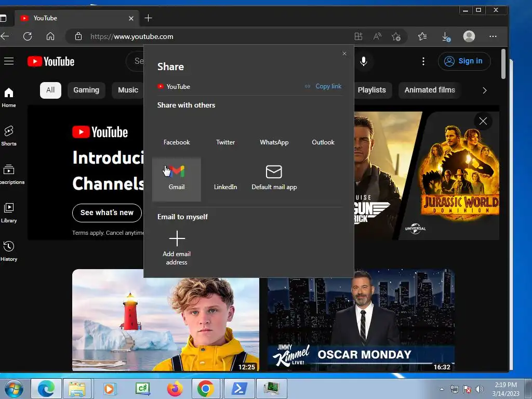
Task: View site information lock icon
Action: tap(78, 36)
